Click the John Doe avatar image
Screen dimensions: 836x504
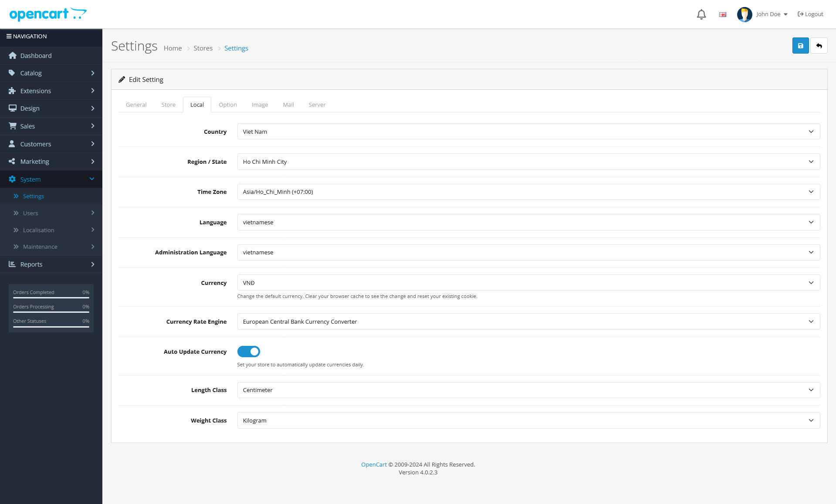click(745, 14)
